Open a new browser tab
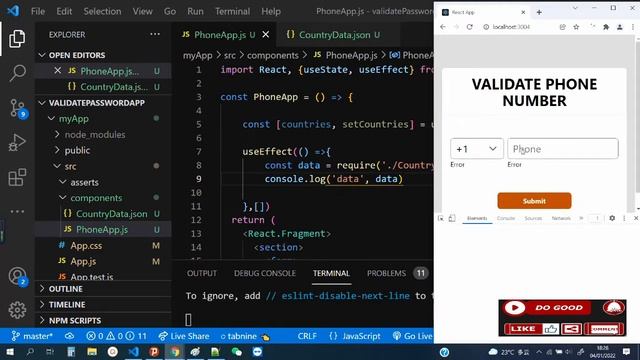 pos(539,12)
